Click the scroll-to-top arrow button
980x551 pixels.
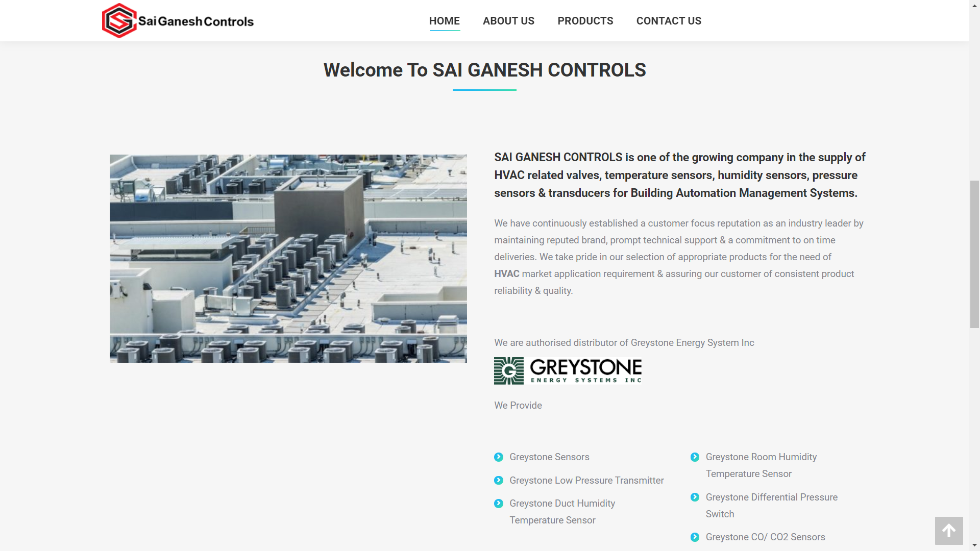pos(948,531)
